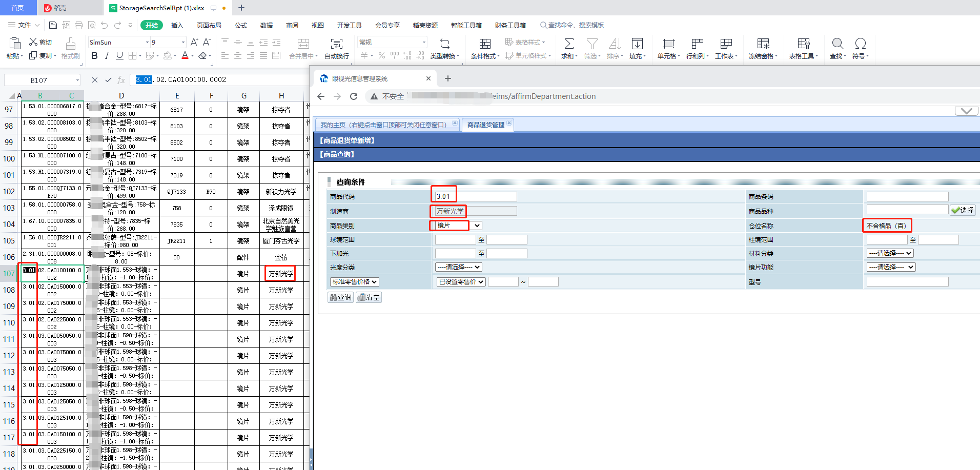Redo the last action in WPS
Viewport: 980px width, 470px height.
click(118, 25)
